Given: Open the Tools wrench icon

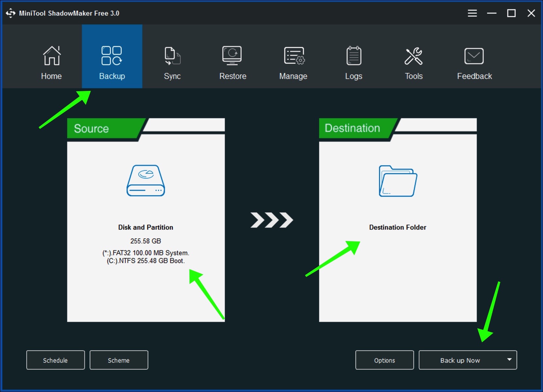Looking at the screenshot, I should (414, 56).
